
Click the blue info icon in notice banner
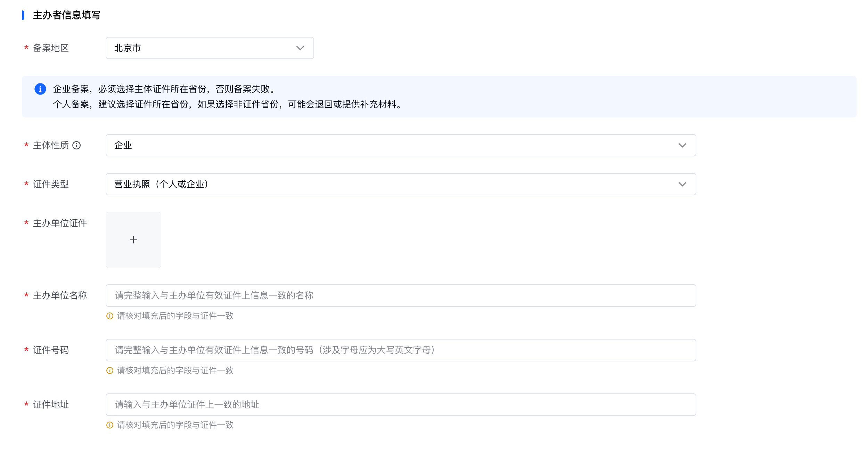[x=40, y=89]
